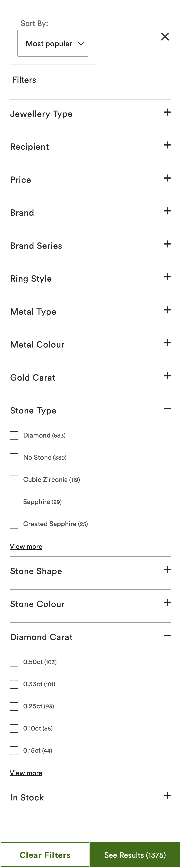Expand the Recipient filter plus icon
This screenshot has height=868, width=181.
167,145
